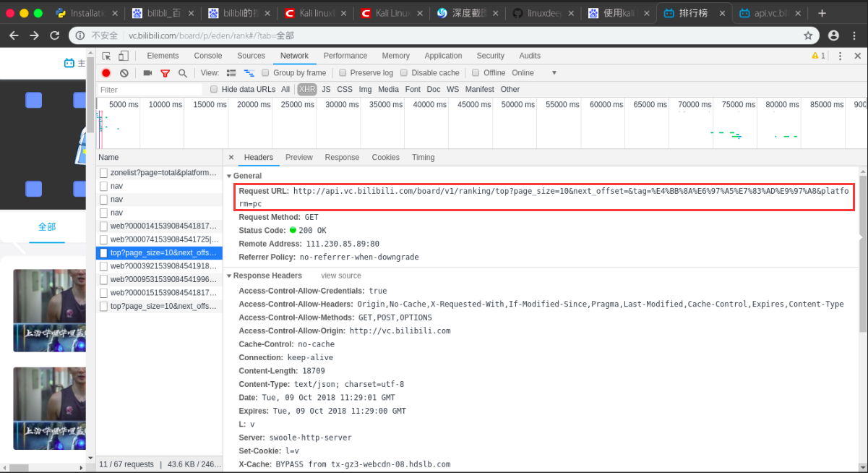Switch to the api.vc.bili browser tab

(x=769, y=13)
